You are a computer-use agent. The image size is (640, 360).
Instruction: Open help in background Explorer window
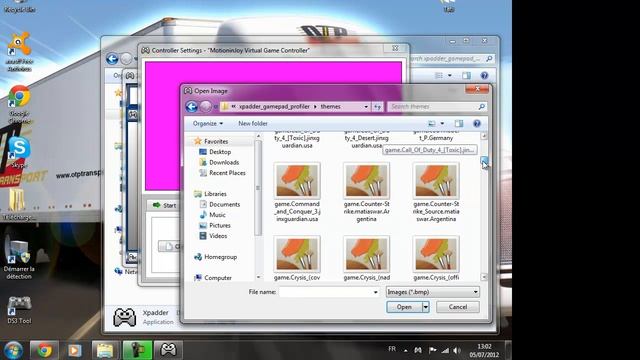pos(484,76)
